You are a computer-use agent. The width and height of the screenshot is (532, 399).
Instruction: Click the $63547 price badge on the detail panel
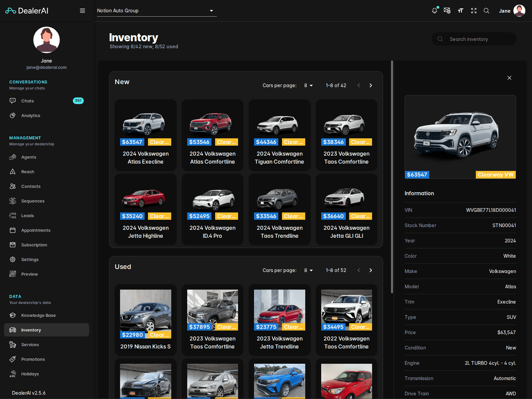417,174
